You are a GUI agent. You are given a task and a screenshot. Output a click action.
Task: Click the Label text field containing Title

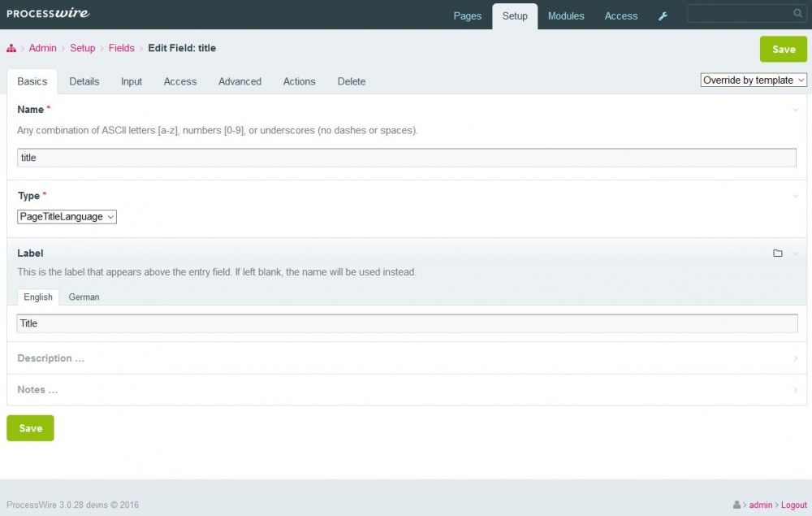406,323
